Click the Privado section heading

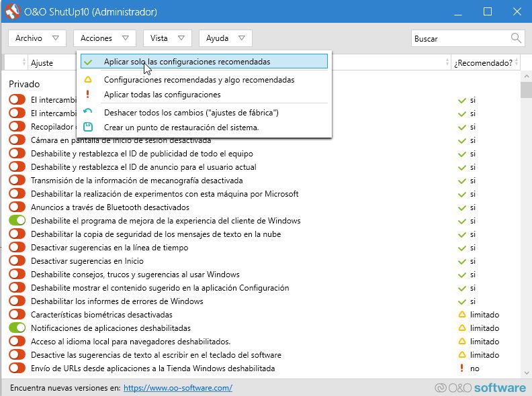click(x=24, y=84)
